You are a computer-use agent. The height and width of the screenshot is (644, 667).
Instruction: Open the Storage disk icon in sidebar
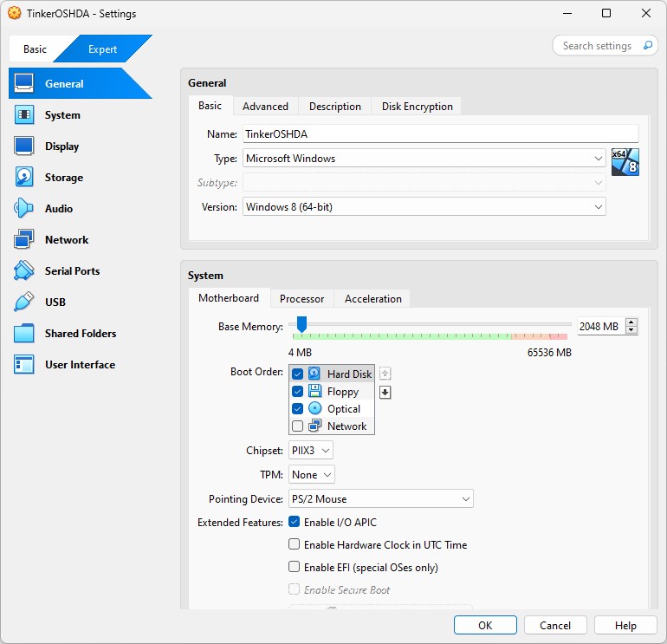pyautogui.click(x=24, y=177)
